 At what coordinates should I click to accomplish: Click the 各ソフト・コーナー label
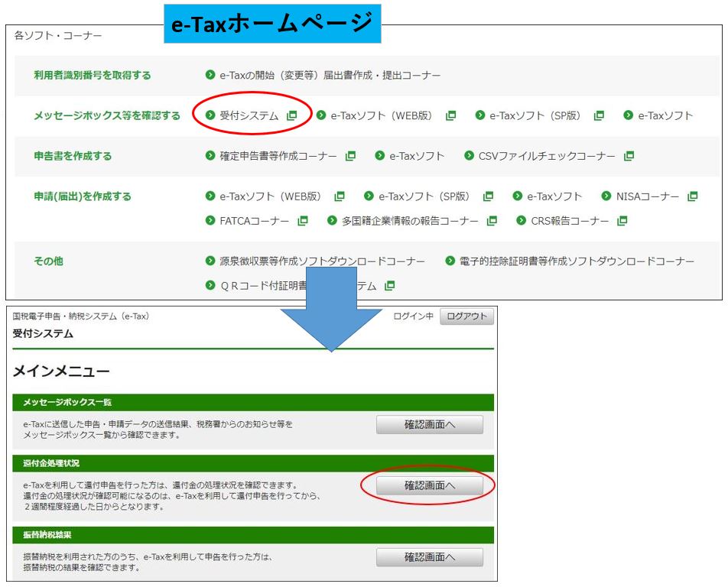pos(57,36)
